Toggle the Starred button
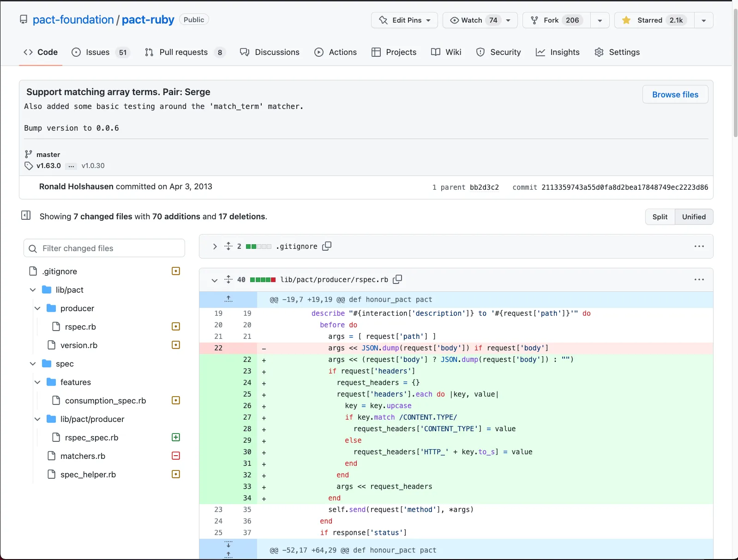 (x=654, y=20)
